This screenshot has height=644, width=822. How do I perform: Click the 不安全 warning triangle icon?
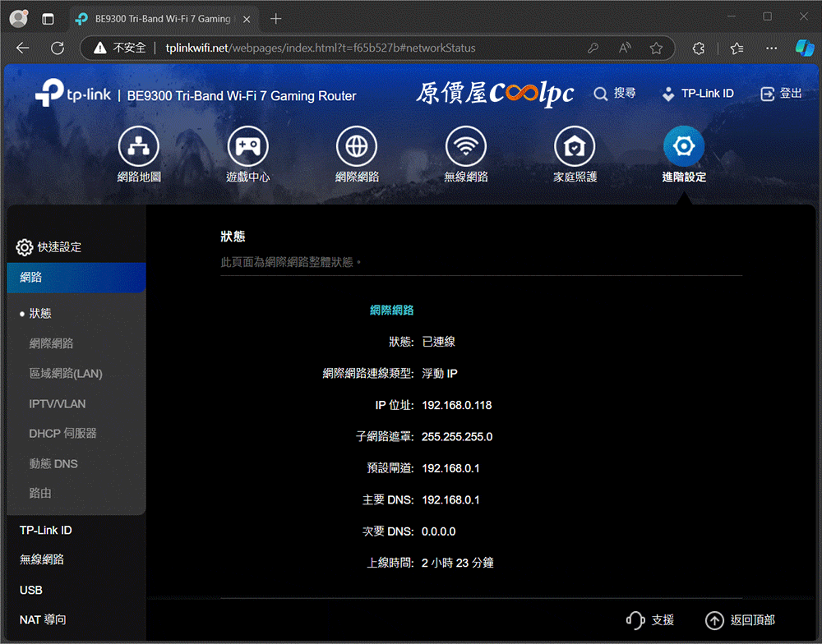click(99, 48)
